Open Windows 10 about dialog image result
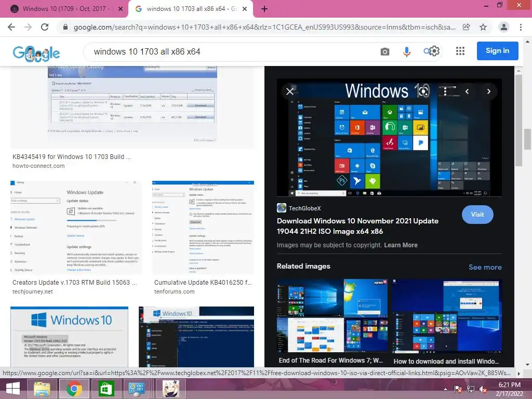The image size is (532, 399). 69,337
